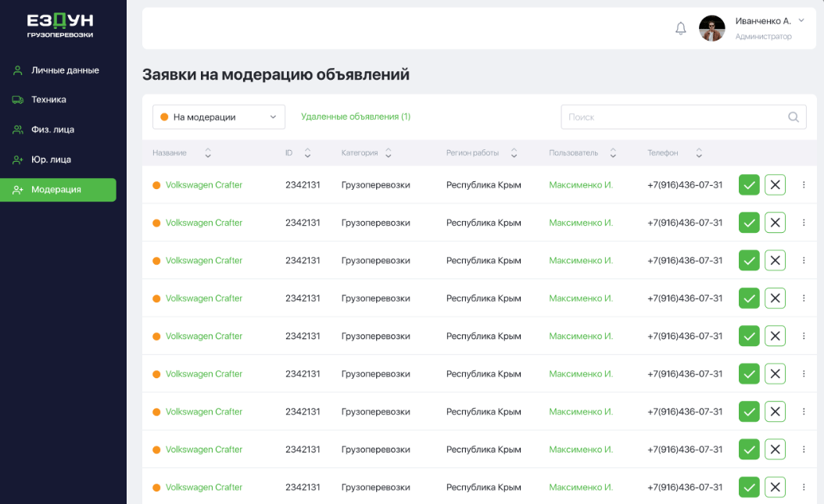Select Юр. лица sidebar item
Screen dimensions: 824x504
[51, 159]
